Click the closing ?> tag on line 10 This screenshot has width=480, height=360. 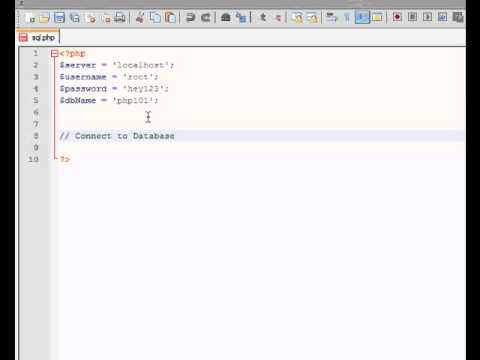(65, 160)
